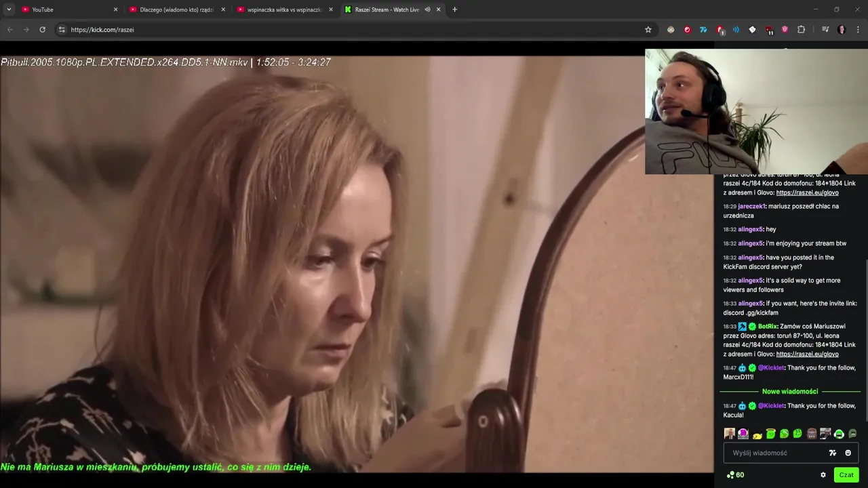Open the pink shield extension
This screenshot has width=868, height=488.
(785, 30)
